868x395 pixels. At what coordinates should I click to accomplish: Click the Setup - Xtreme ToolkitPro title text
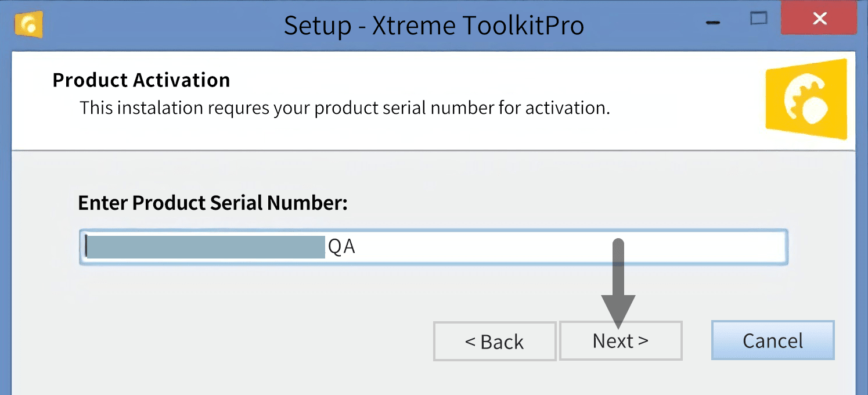tap(434, 25)
